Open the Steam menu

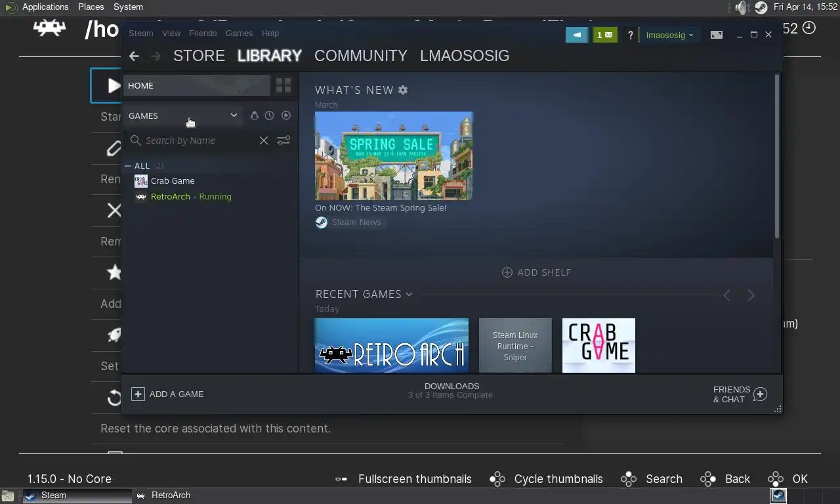(x=141, y=33)
